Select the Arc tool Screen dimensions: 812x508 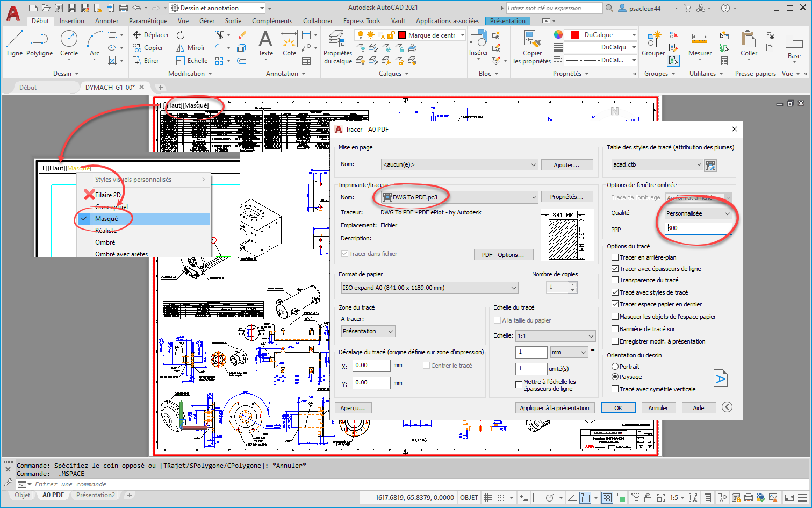click(x=95, y=43)
